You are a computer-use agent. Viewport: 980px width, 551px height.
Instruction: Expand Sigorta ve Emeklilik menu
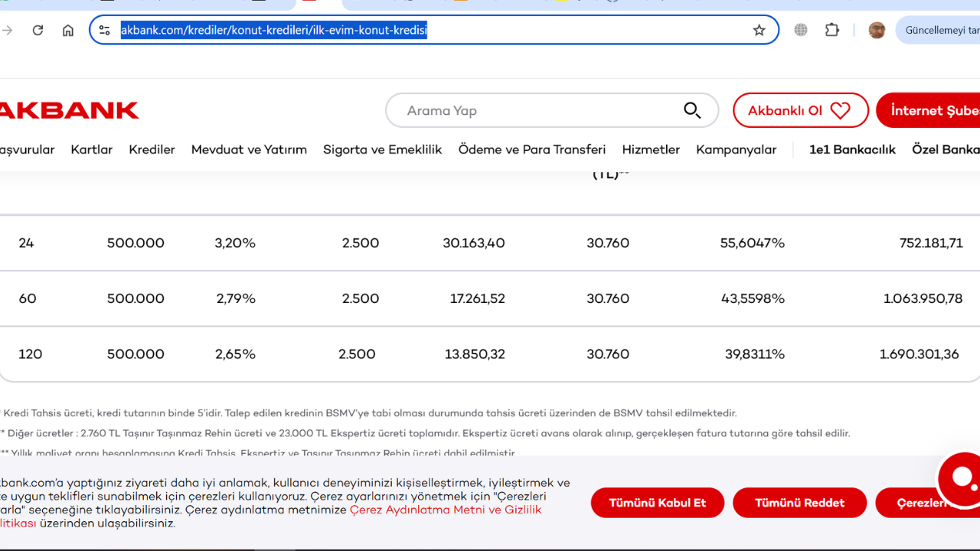pos(382,150)
